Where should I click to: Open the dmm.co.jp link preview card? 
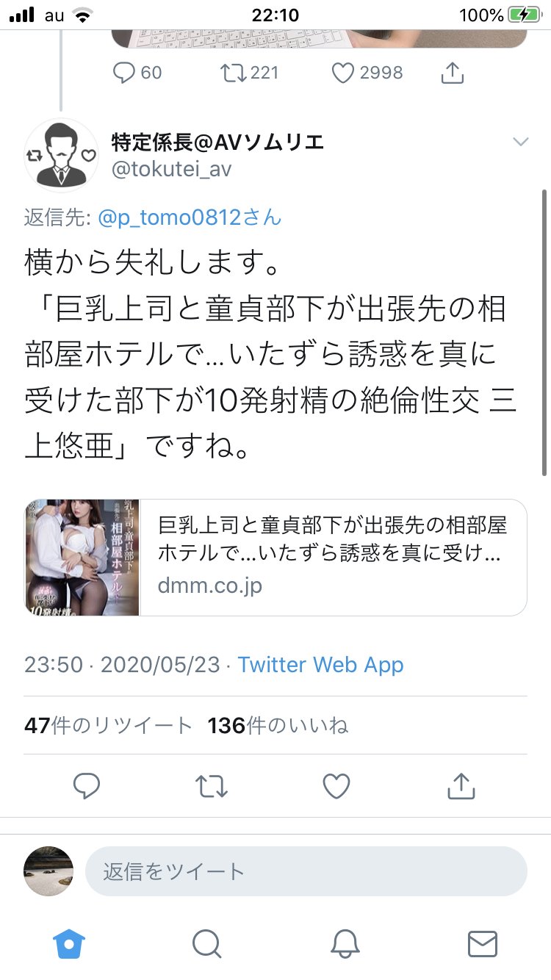click(x=275, y=558)
